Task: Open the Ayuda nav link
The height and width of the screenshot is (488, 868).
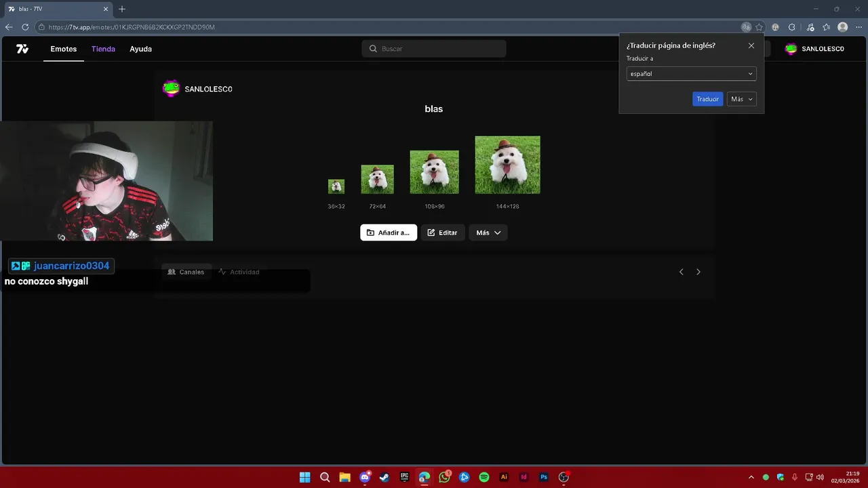Action: point(140,49)
